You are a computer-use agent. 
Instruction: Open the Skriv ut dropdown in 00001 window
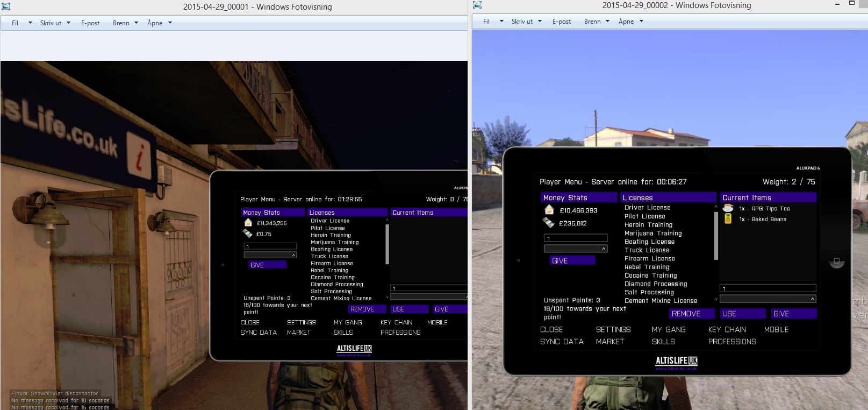pyautogui.click(x=68, y=23)
